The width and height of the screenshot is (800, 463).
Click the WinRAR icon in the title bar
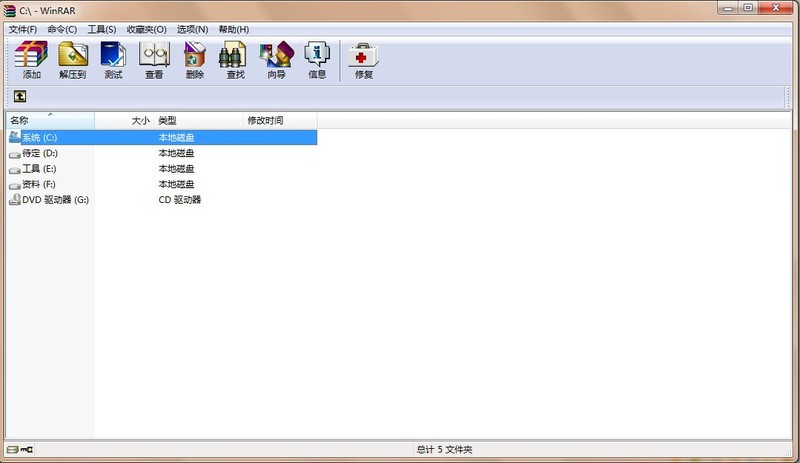(x=9, y=10)
